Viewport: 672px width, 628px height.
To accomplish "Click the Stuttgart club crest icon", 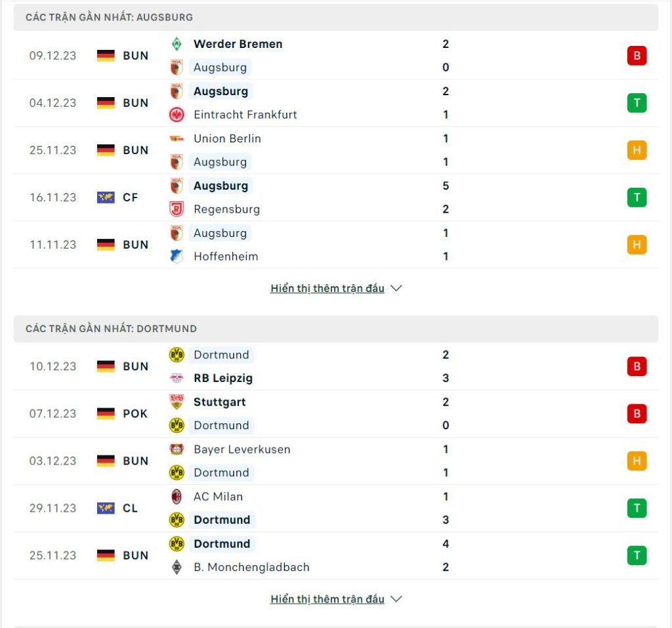I will point(177,402).
